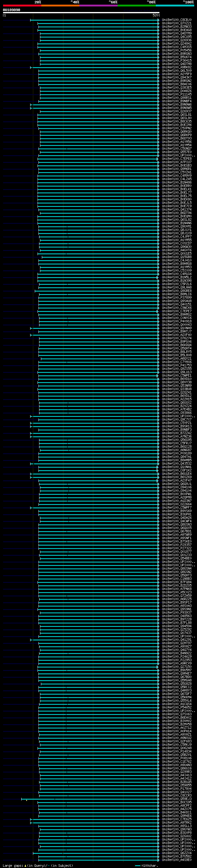Select hit label UniRef100_C7E6Z5
The image size is (197, 868).
177,819
